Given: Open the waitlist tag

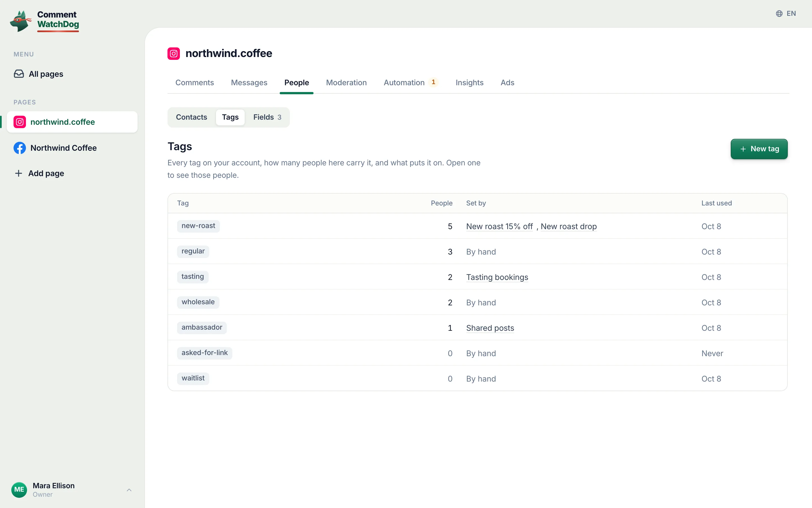Looking at the screenshot, I should click(193, 378).
